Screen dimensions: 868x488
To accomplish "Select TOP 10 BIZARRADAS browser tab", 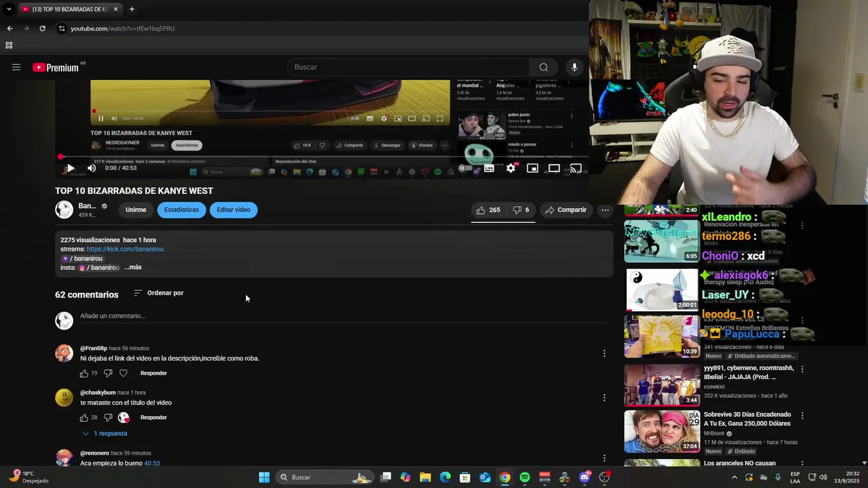I will [x=69, y=9].
